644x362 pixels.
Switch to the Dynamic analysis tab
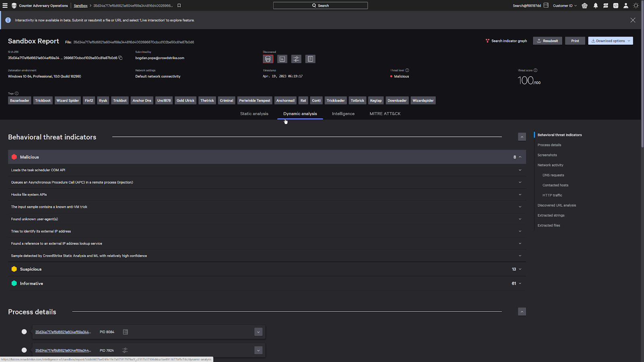pyautogui.click(x=300, y=114)
